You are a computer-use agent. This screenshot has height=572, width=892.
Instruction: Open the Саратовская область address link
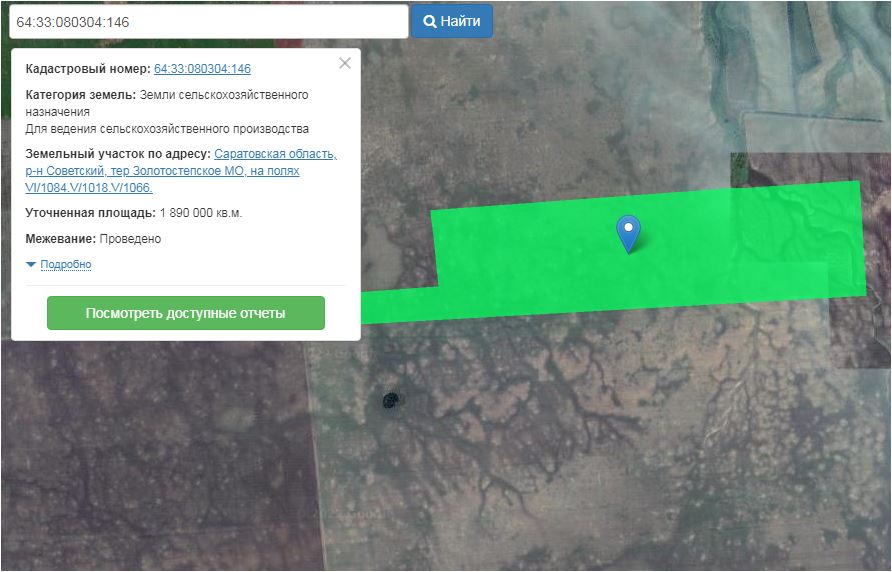[x=181, y=171]
